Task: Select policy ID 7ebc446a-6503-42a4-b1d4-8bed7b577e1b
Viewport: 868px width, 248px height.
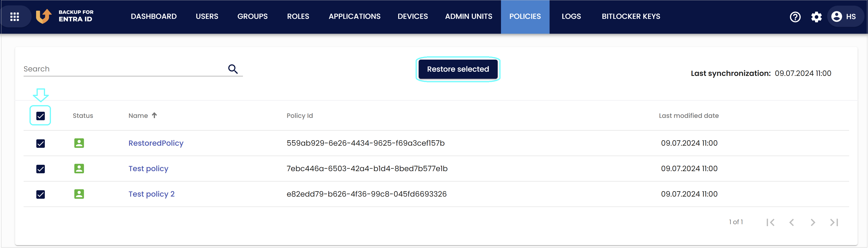Action: click(x=367, y=169)
